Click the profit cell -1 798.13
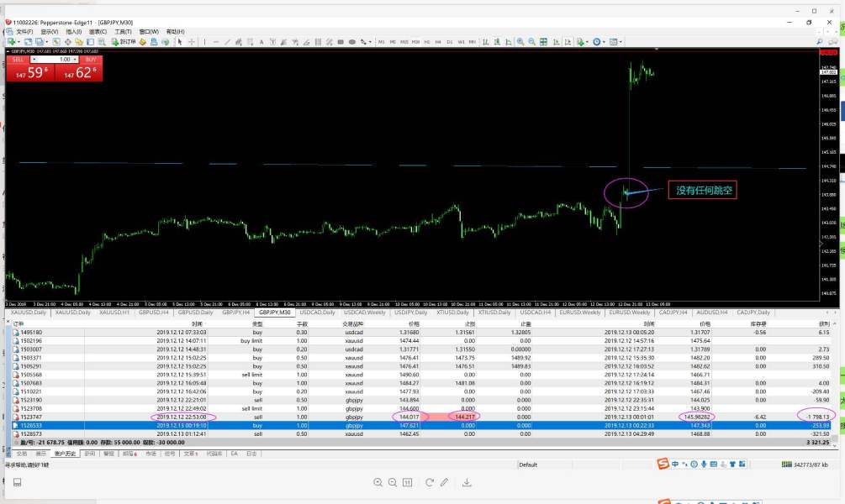 (817, 417)
